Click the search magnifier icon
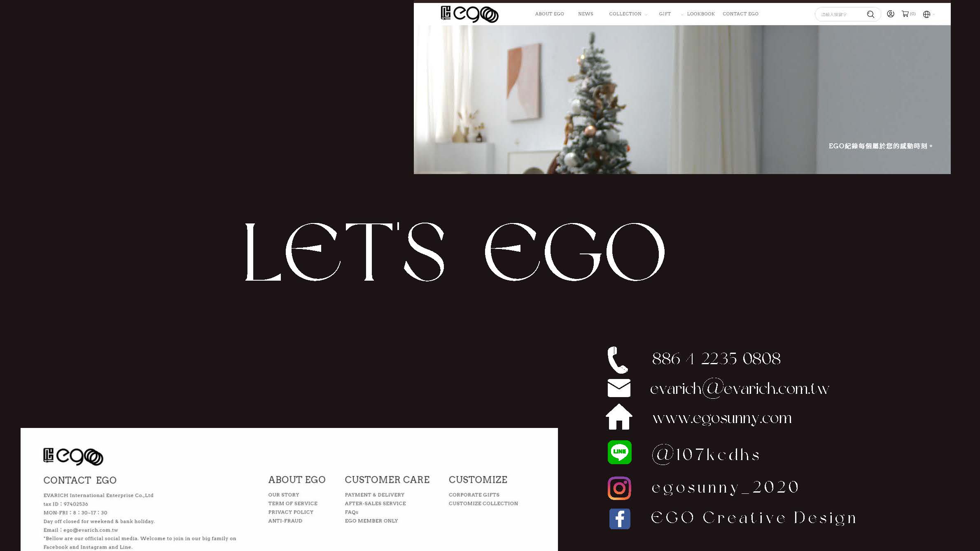Viewport: 980px width, 551px height. [x=870, y=14]
